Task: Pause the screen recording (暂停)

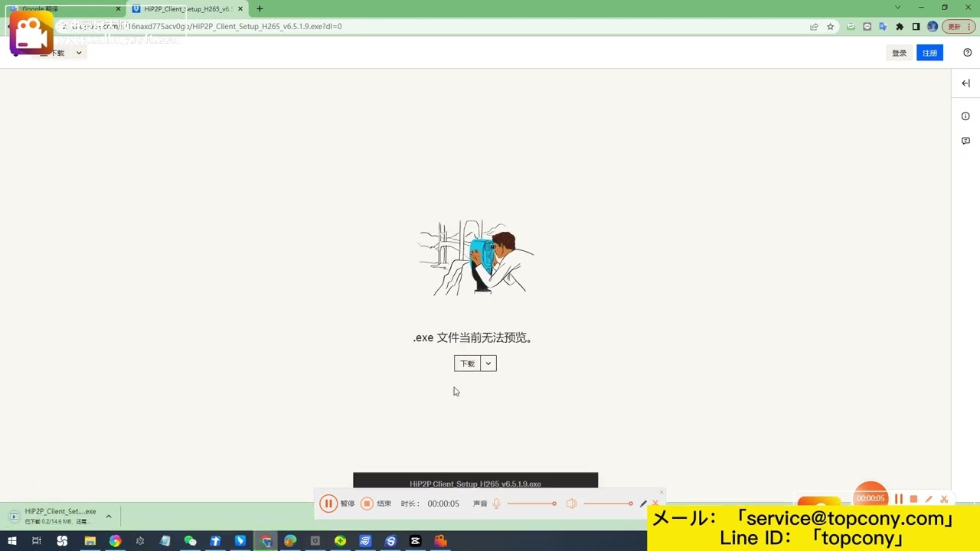Action: pos(328,504)
